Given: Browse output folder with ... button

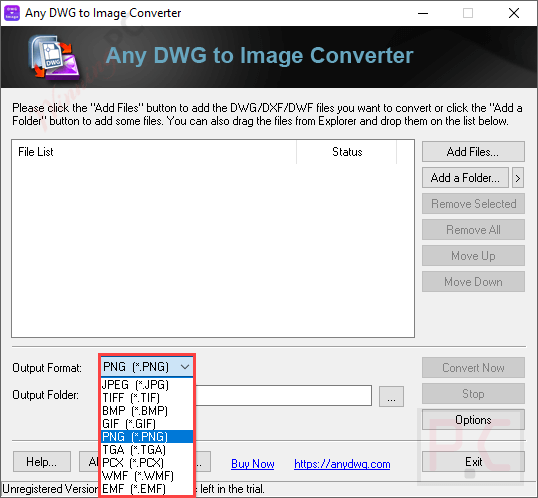Looking at the screenshot, I should point(391,396).
